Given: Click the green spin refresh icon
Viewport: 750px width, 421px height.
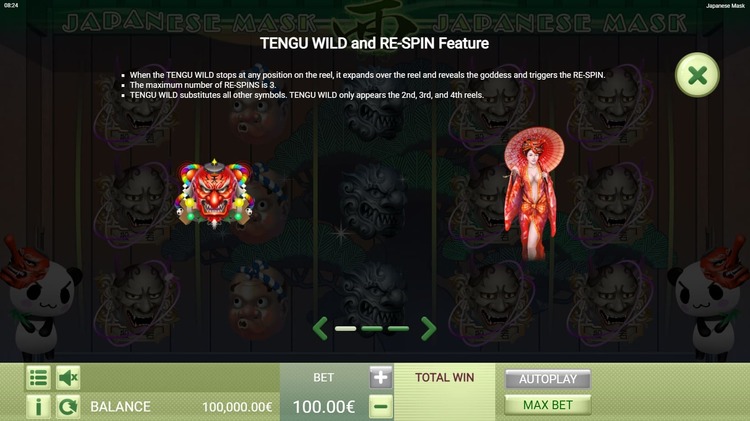Looking at the screenshot, I should (x=68, y=407).
